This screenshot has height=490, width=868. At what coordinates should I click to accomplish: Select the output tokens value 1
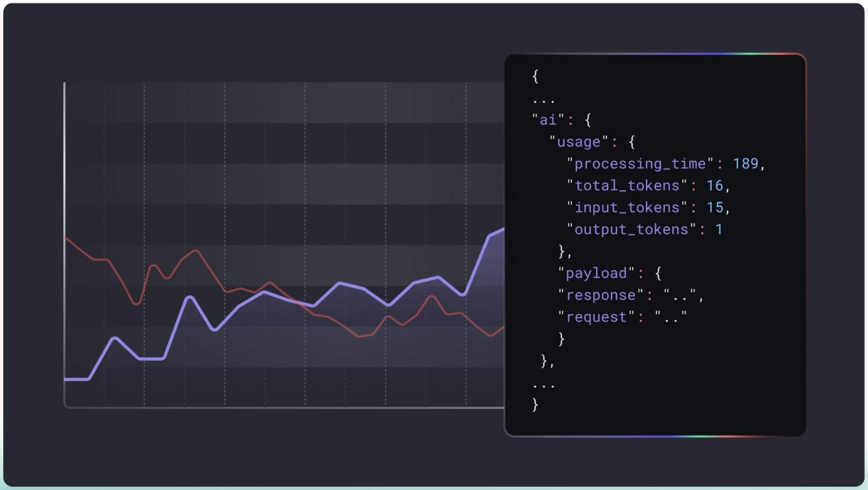click(719, 229)
